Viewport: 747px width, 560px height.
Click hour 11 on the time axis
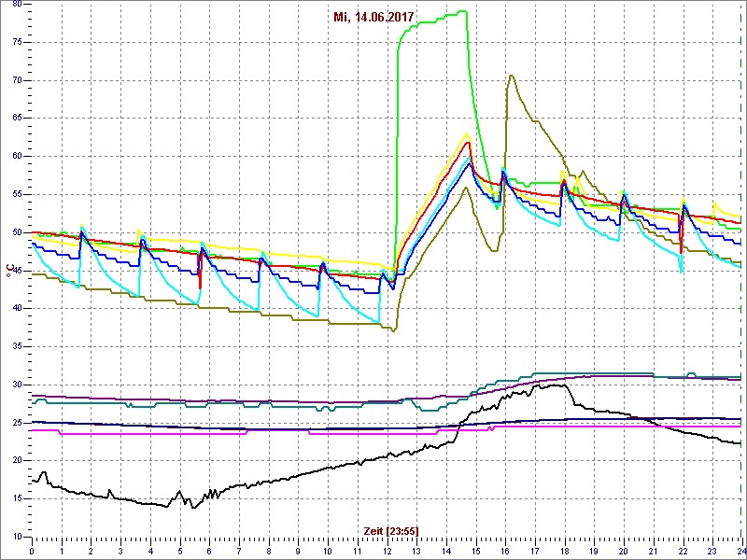[358, 551]
